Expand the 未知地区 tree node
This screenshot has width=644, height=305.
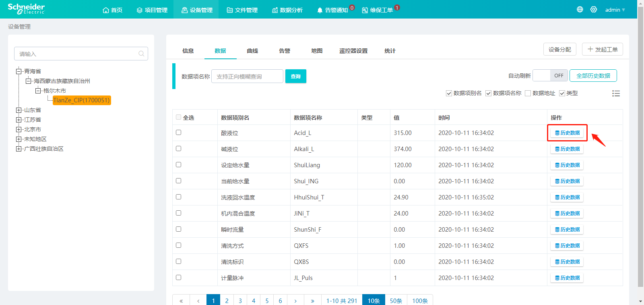19,139
